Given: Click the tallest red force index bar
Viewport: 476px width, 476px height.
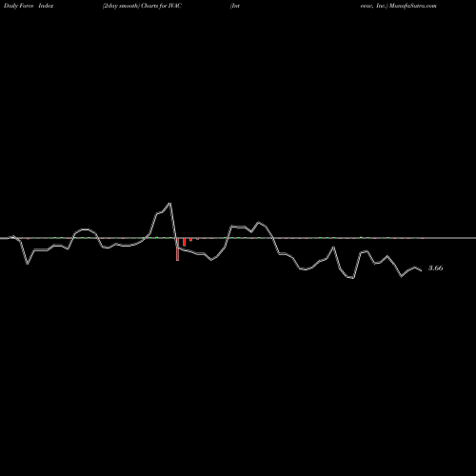Looking at the screenshot, I should point(177,249).
